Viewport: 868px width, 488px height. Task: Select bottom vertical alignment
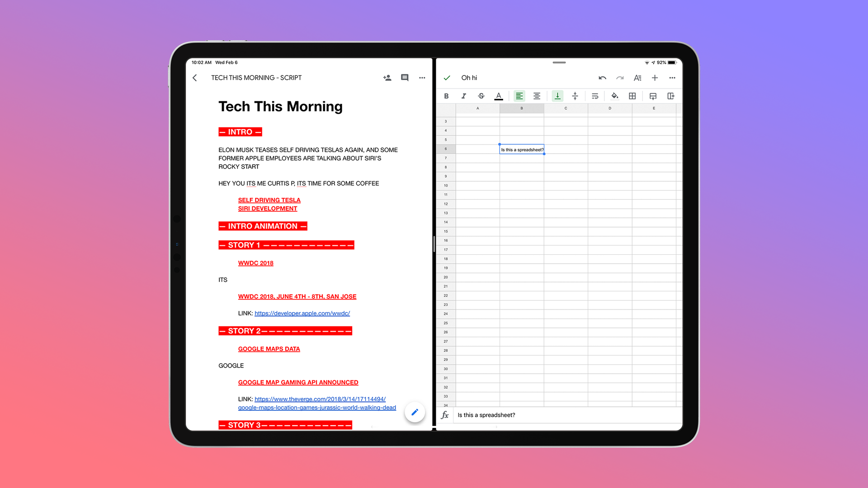pyautogui.click(x=557, y=96)
